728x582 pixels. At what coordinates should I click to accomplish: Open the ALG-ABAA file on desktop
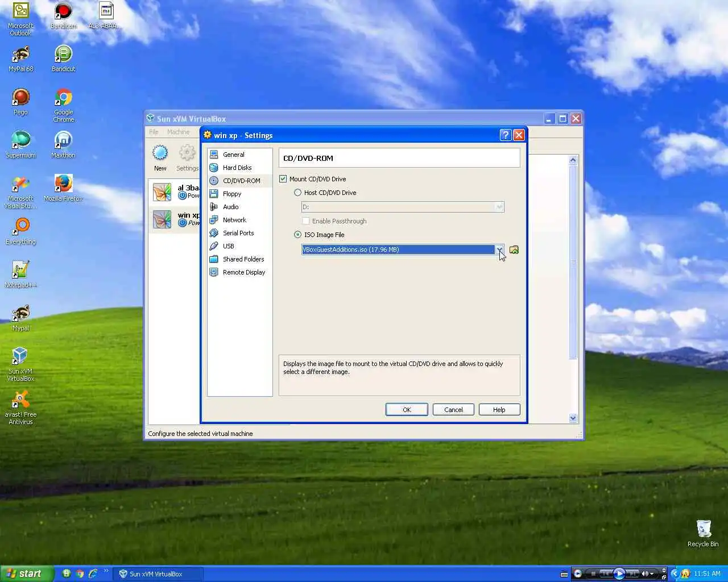[105, 16]
